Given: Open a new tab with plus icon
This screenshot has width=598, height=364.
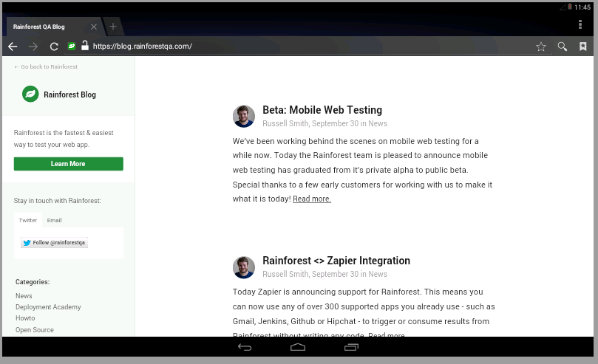Looking at the screenshot, I should pos(113,27).
